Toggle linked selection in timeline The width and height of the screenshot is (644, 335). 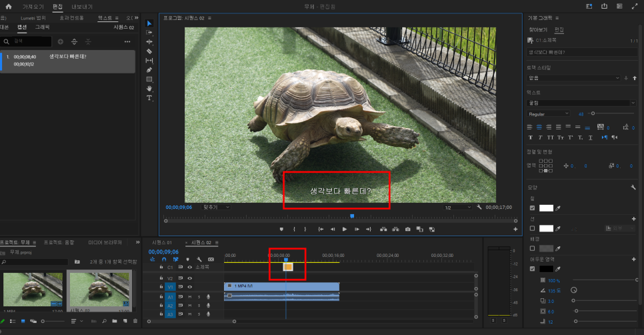(175, 260)
